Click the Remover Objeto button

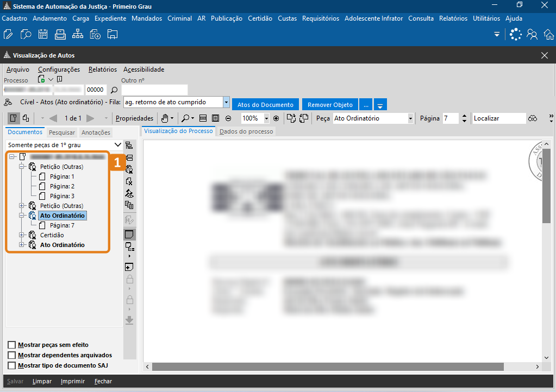tap(330, 105)
